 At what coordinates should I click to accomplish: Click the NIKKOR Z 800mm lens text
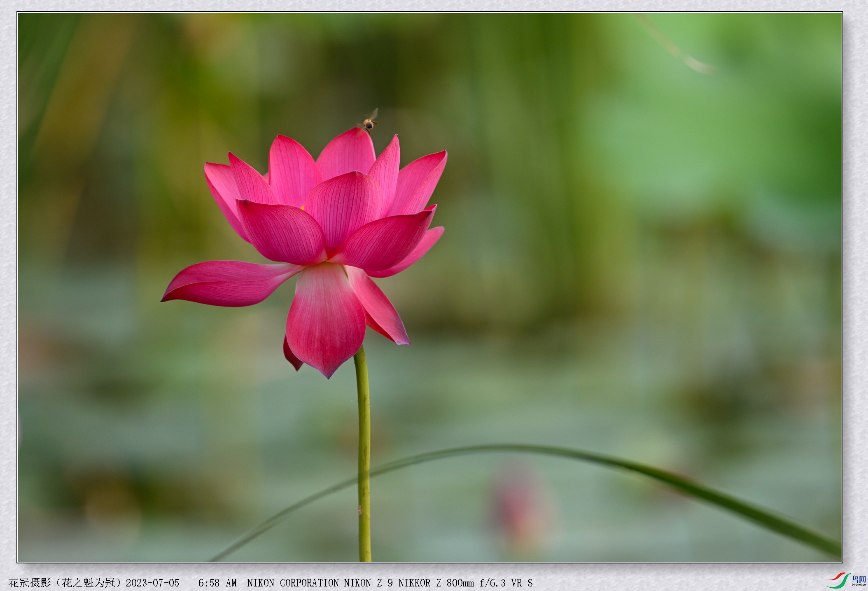coord(436,583)
